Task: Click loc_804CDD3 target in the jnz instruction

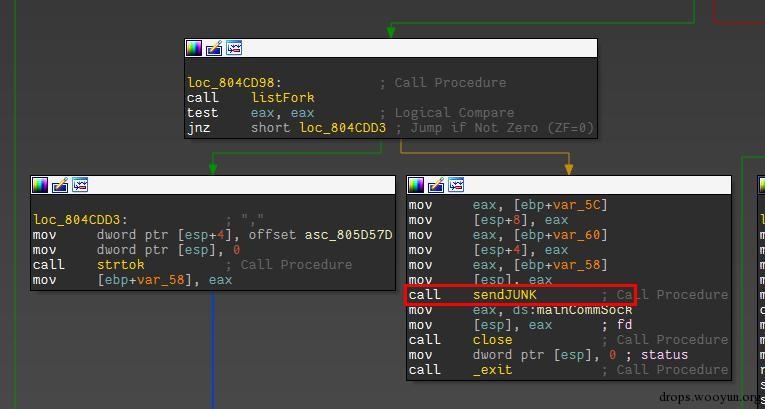Action: [342, 128]
